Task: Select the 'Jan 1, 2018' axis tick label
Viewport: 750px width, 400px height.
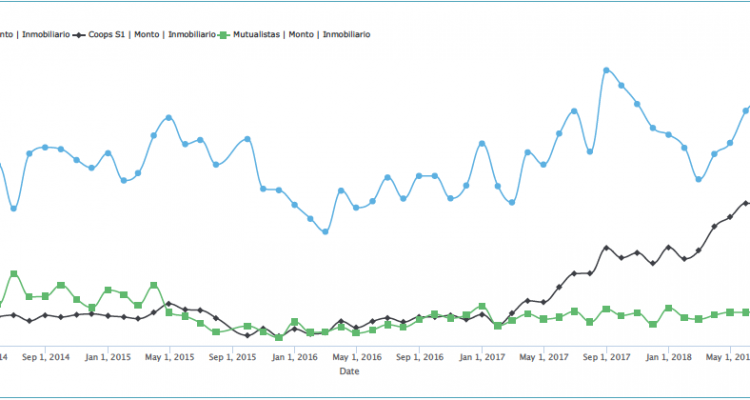Action: click(x=668, y=356)
